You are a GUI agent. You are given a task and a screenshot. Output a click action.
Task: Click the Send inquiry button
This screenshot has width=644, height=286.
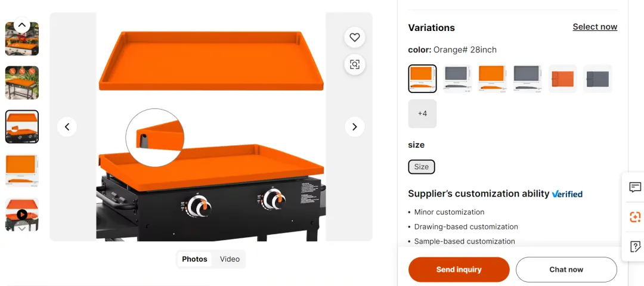coord(459,269)
